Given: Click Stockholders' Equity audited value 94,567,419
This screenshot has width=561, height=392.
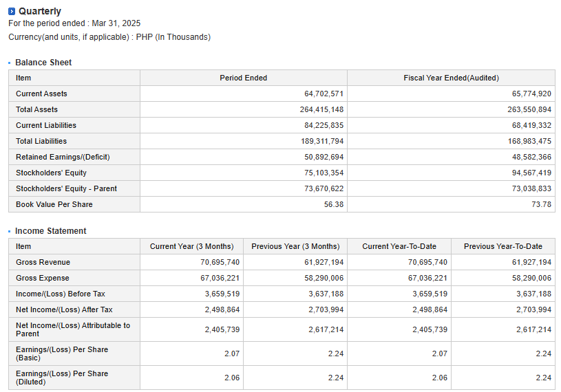Looking at the screenshot, I should [531, 173].
